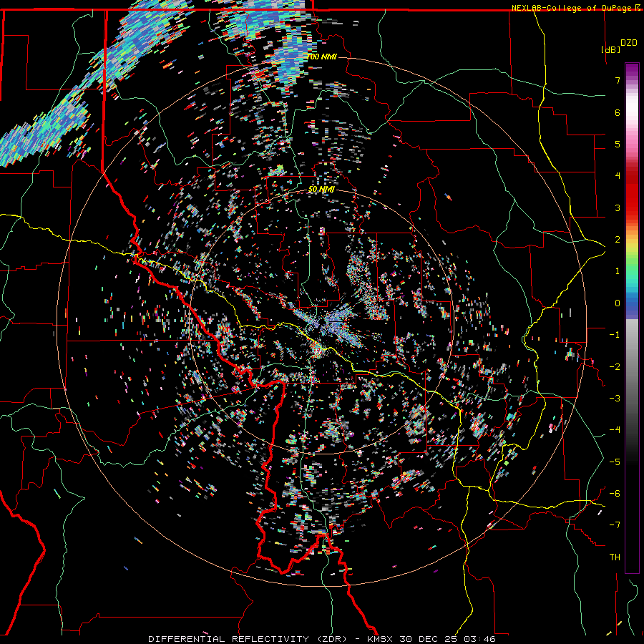Click the DZD legend title
The width and height of the screenshot is (644, 644).
tap(629, 43)
